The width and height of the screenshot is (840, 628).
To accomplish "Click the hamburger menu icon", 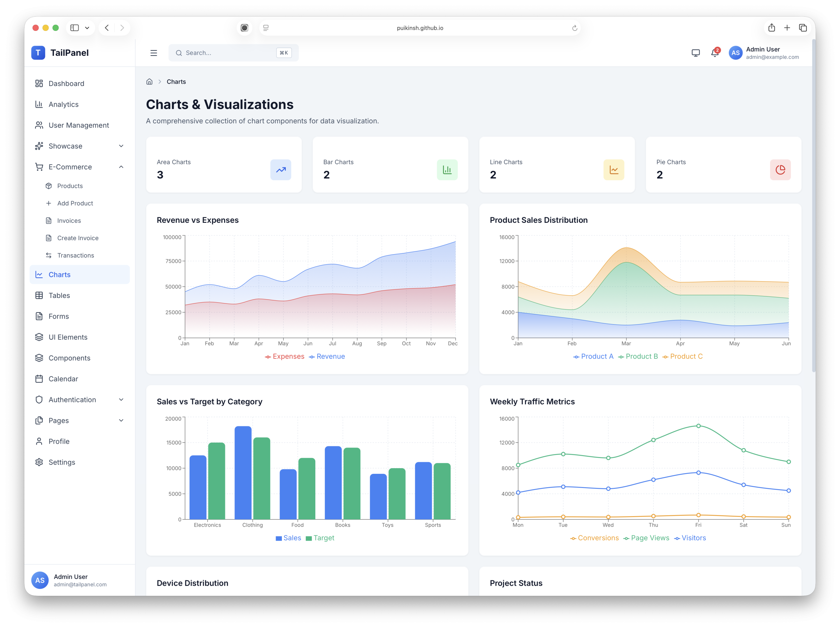I will point(154,53).
